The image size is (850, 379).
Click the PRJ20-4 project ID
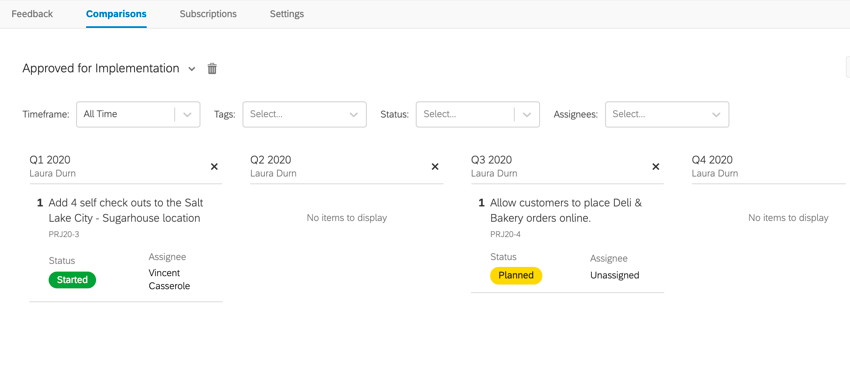[504, 234]
